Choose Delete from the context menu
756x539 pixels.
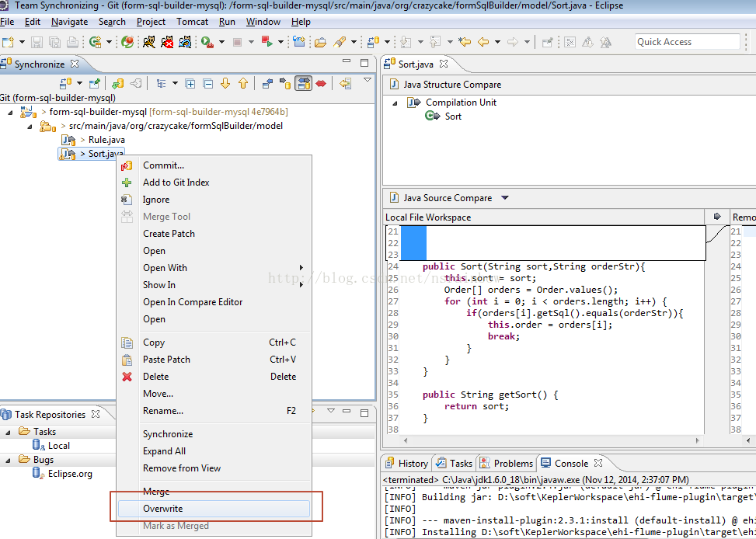coord(214,377)
